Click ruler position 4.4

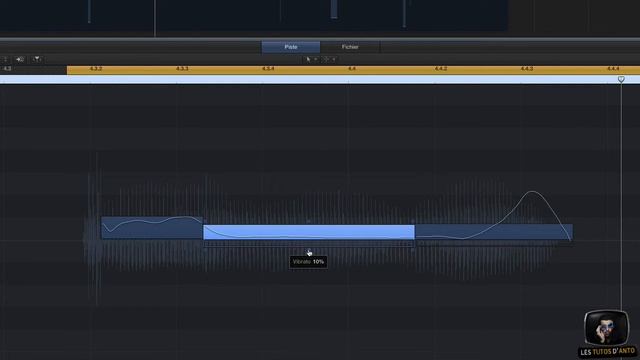click(x=352, y=69)
